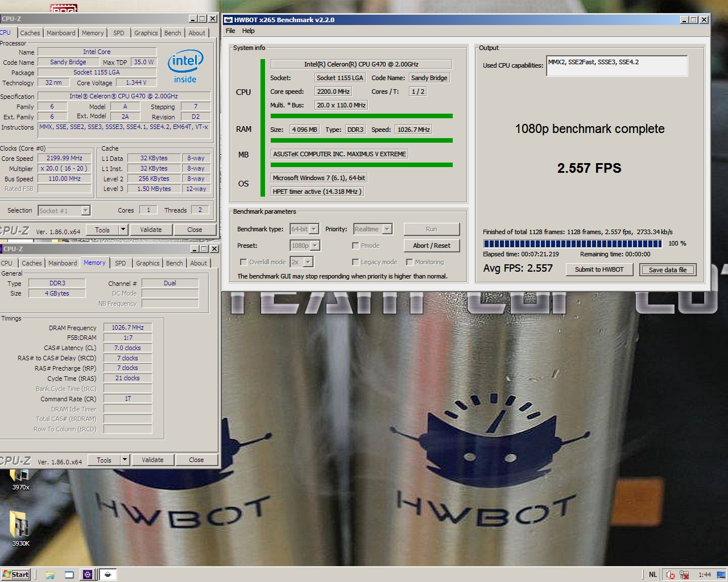Click the Abort / Reset button
728x582 pixels.
[432, 246]
